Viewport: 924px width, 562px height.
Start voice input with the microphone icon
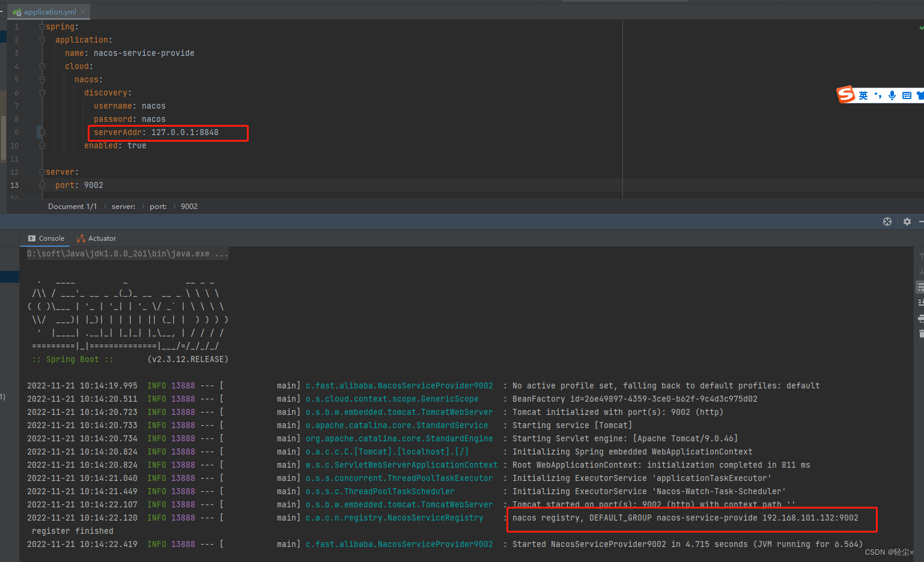pos(892,95)
